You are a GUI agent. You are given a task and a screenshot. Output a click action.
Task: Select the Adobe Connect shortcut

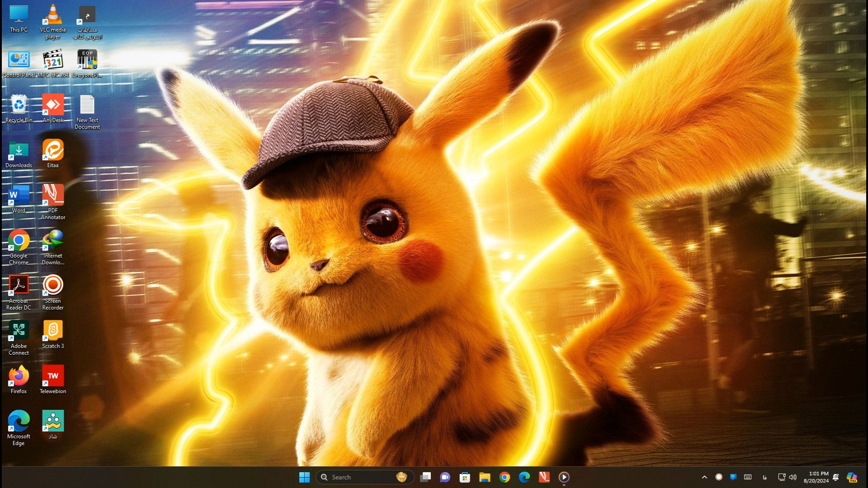(19, 338)
